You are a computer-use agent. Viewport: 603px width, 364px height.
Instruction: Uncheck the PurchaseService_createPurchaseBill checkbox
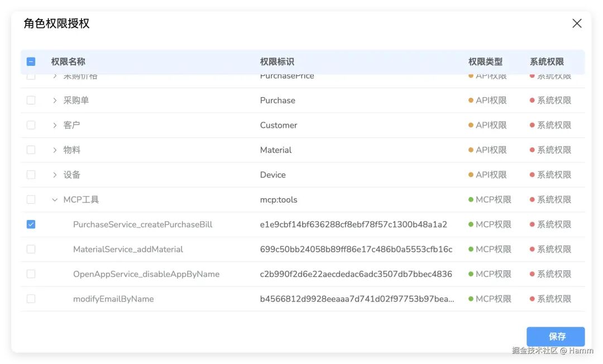(x=31, y=224)
